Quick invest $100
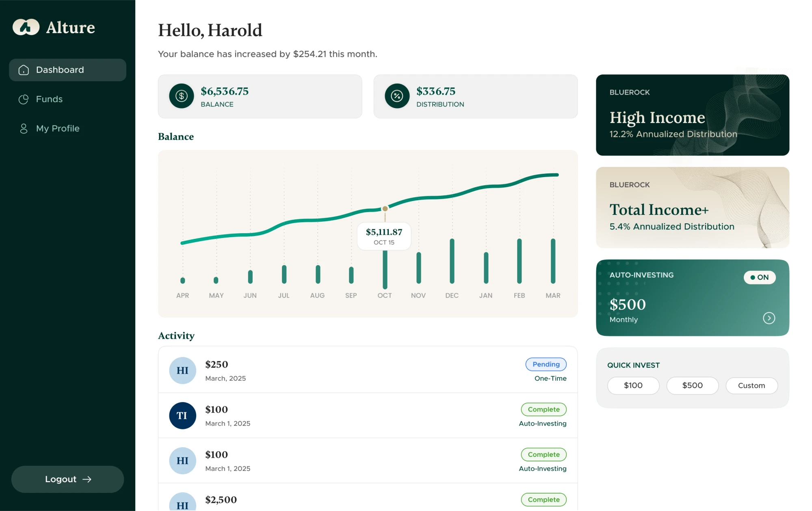 633,385
